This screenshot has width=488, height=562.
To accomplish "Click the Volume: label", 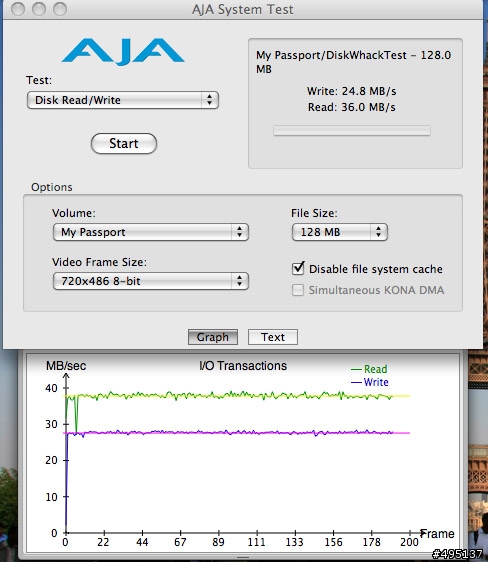I will [x=74, y=213].
